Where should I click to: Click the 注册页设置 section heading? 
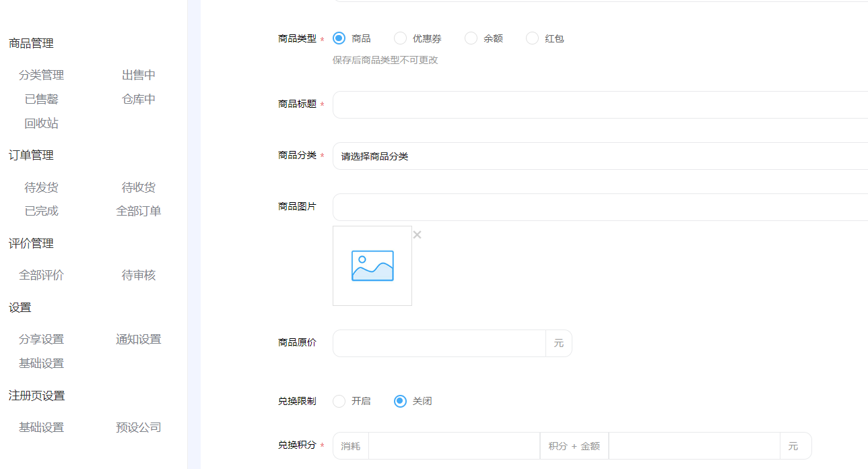[37, 396]
